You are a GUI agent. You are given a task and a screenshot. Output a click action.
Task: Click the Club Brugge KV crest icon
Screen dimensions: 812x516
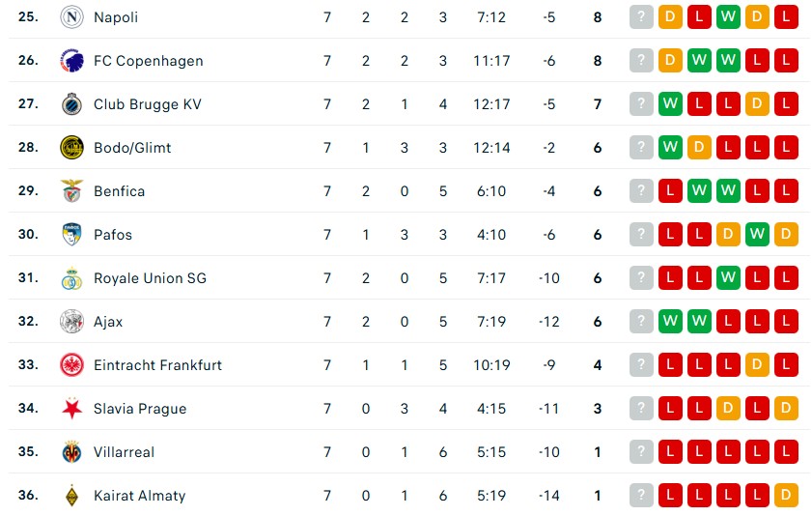coord(71,104)
